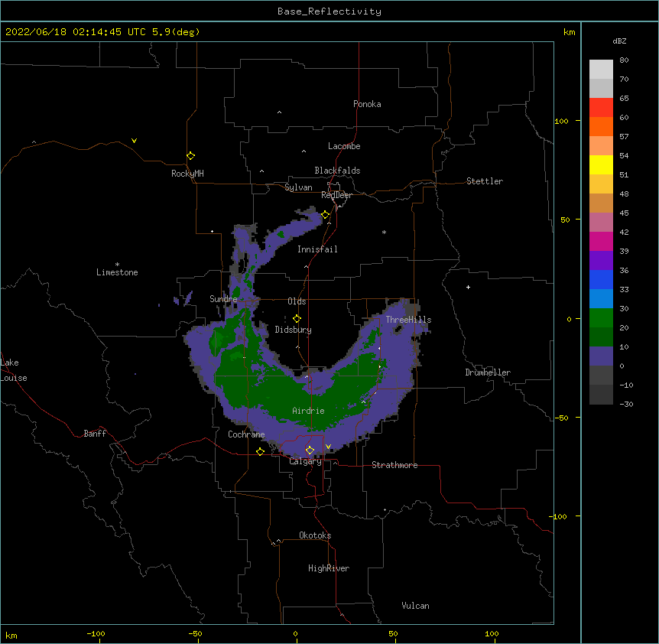This screenshot has height=644, width=659.
Task: Click the dark green 20-10 dBZ legend swatch
Action: pos(601,337)
